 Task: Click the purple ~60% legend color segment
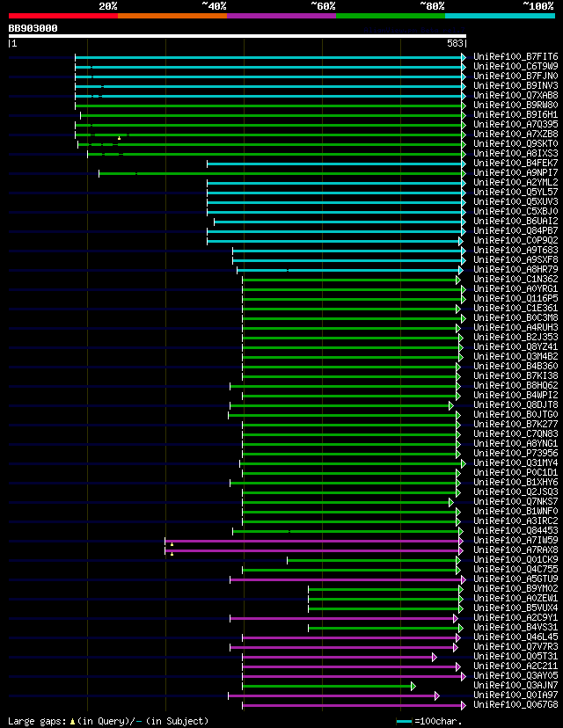click(281, 16)
